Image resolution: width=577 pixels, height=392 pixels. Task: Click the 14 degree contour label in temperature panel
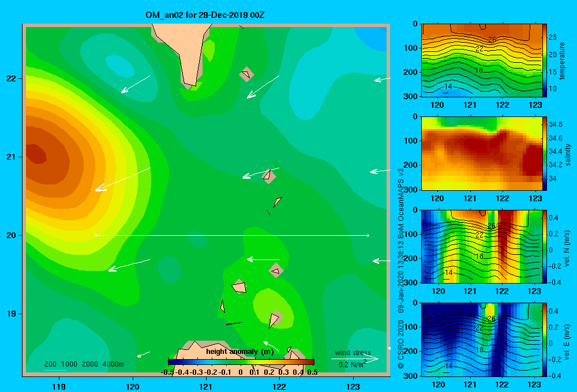(448, 86)
